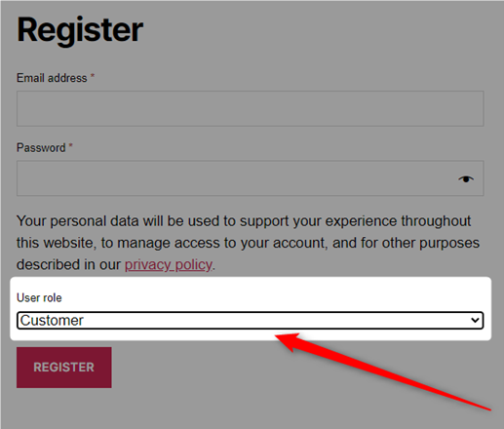Show password using the eye icon
The image size is (504, 429).
point(466,178)
